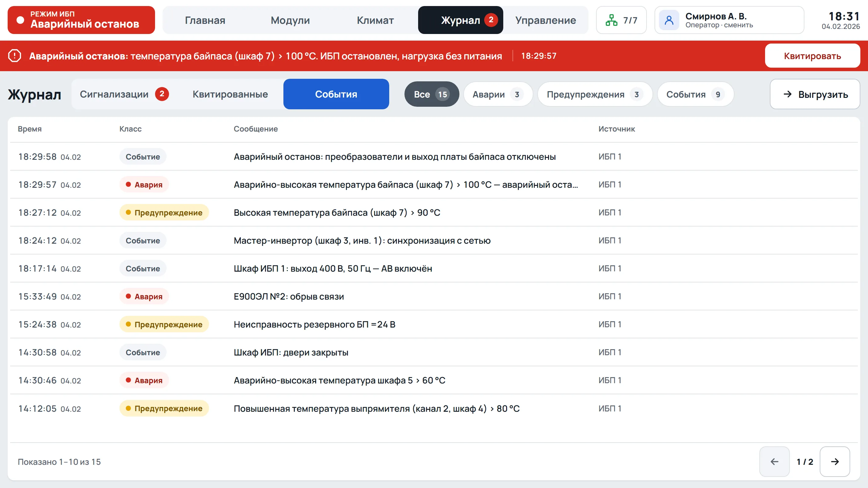
Task: Switch to Квитированные sub-tab
Action: 230,94
